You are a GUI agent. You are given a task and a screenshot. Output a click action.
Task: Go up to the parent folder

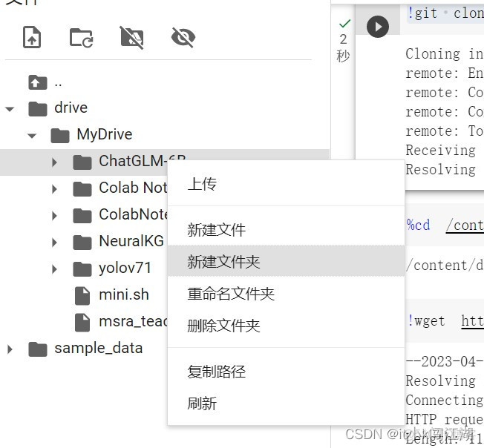tap(38, 82)
